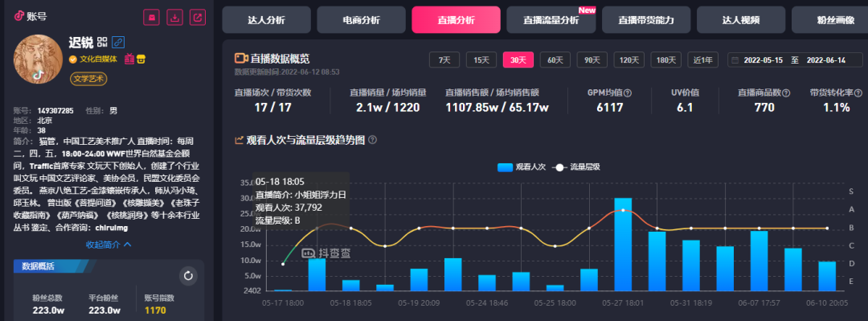Click help icon next to GPM均值
Viewport: 868px width, 321px height.
click(x=628, y=93)
